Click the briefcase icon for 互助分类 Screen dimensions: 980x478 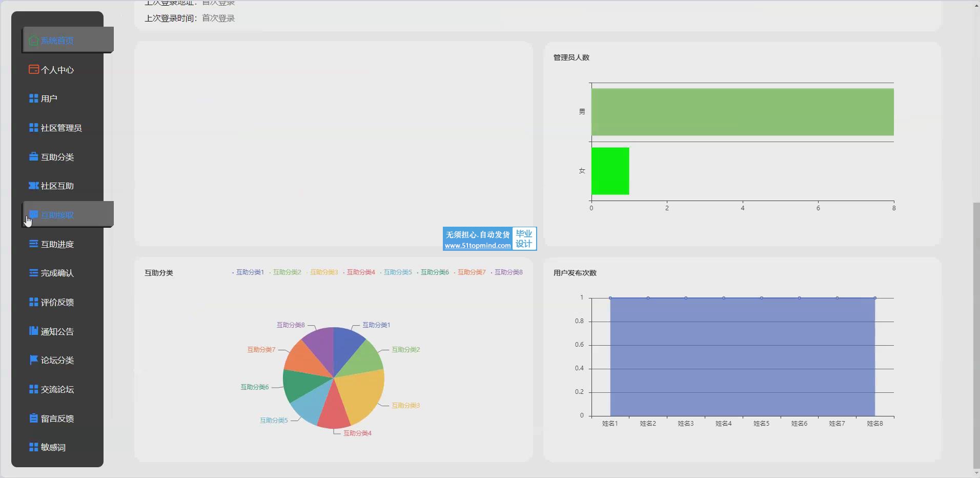pos(33,157)
